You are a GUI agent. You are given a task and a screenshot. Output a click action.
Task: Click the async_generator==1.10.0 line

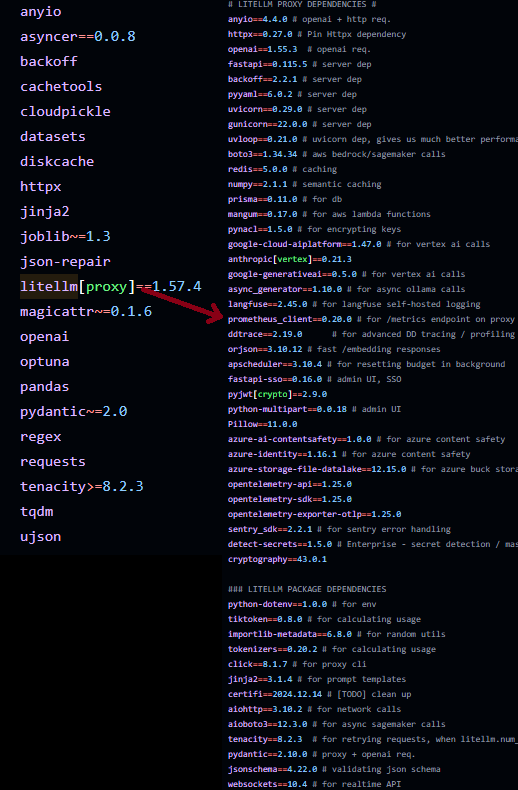point(346,289)
